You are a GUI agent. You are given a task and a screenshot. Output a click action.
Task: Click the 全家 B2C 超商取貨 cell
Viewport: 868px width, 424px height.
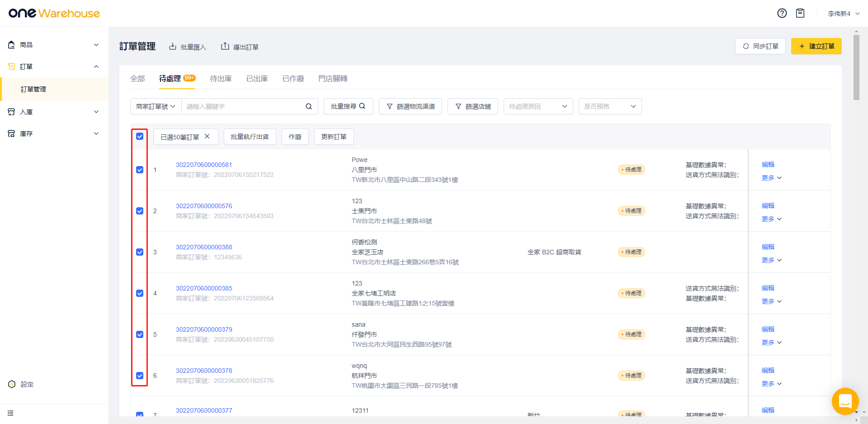(x=554, y=252)
